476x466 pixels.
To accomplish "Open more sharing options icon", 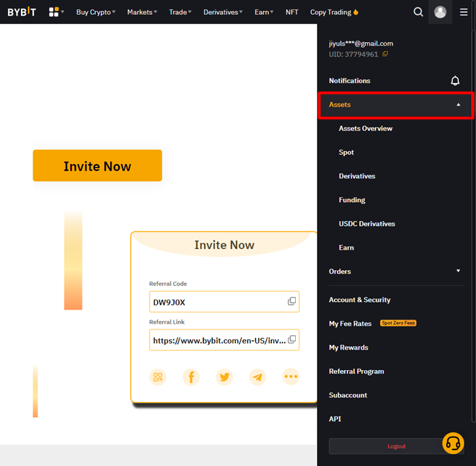I will [x=291, y=377].
